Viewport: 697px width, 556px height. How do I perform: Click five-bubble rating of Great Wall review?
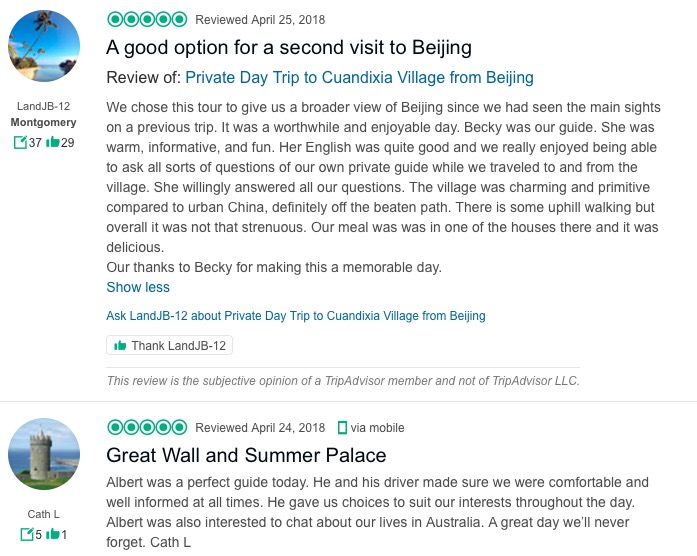(147, 428)
